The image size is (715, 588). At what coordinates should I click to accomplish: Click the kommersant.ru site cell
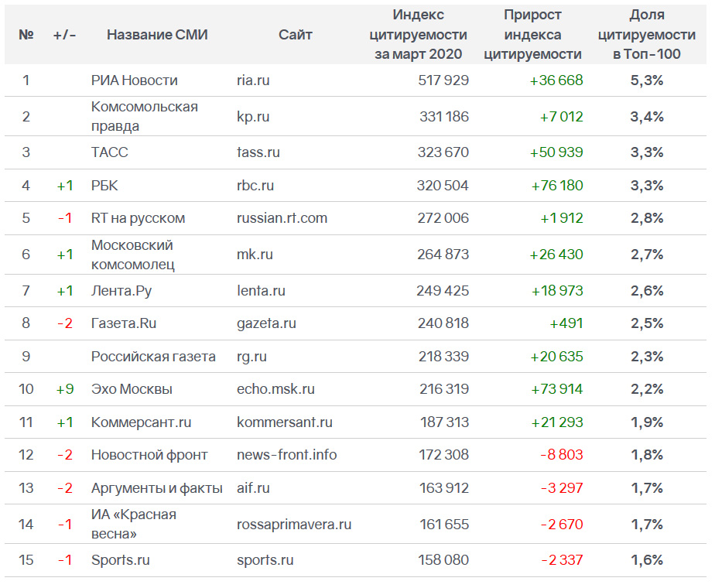click(285, 422)
